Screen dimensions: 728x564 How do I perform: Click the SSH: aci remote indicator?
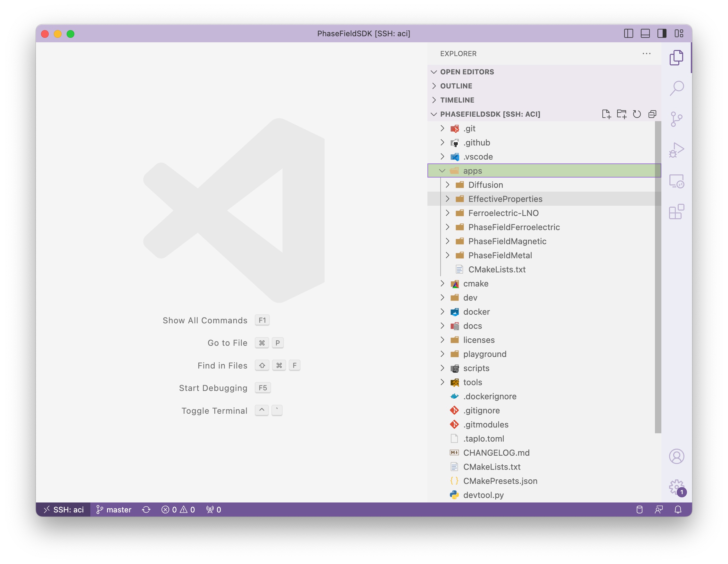pyautogui.click(x=63, y=509)
